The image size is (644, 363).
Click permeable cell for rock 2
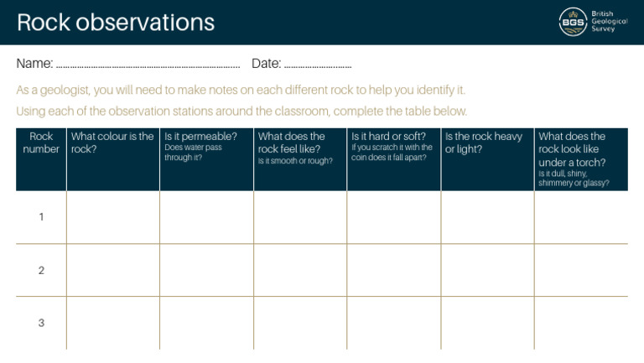pos(206,270)
